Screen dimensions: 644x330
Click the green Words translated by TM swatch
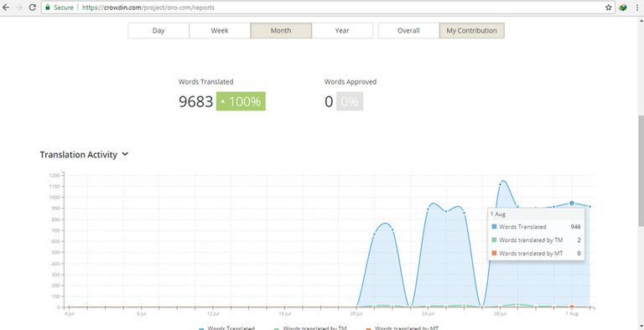494,240
